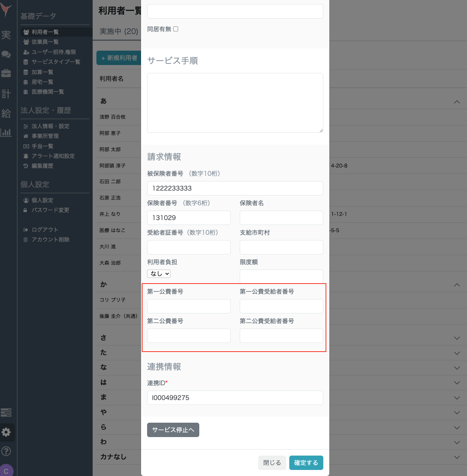Select パスワード変更 menu item
The height and width of the screenshot is (476, 467).
tap(50, 210)
